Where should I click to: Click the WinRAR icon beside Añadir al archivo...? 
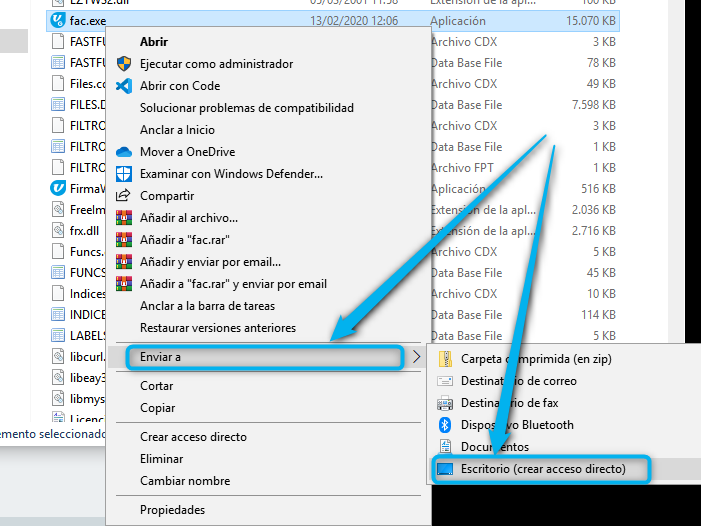[x=124, y=218]
